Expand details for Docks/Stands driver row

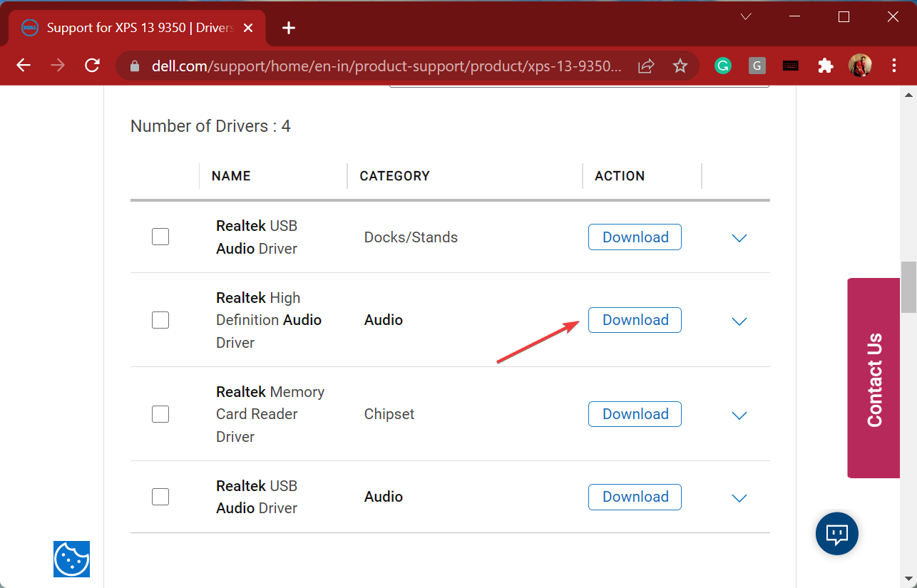[x=739, y=238]
